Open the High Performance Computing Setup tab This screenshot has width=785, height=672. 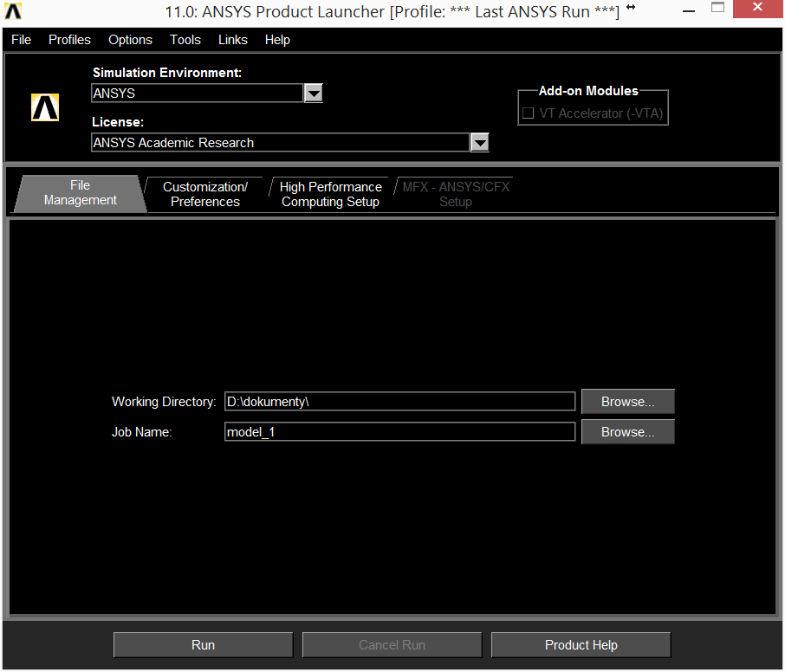pyautogui.click(x=330, y=194)
